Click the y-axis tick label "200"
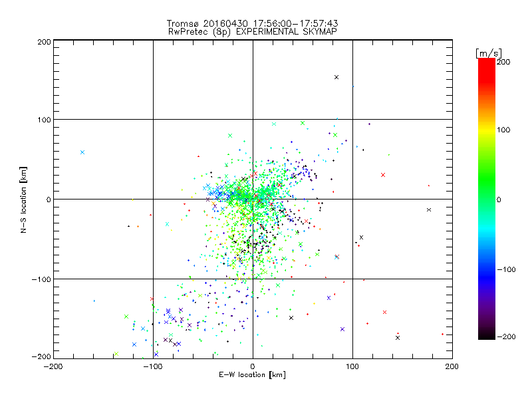Screen dimensions: 532x399 click(x=44, y=42)
